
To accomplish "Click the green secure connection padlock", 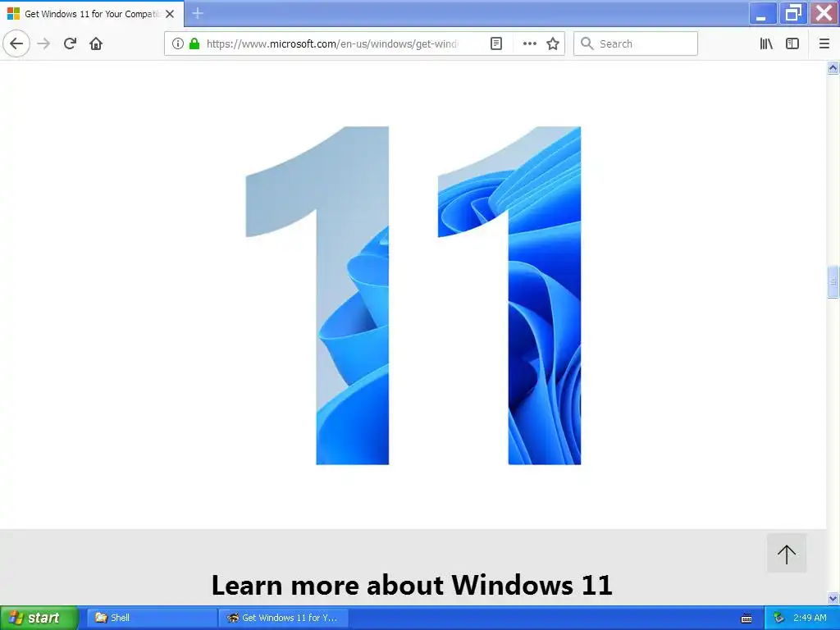I will (x=194, y=43).
